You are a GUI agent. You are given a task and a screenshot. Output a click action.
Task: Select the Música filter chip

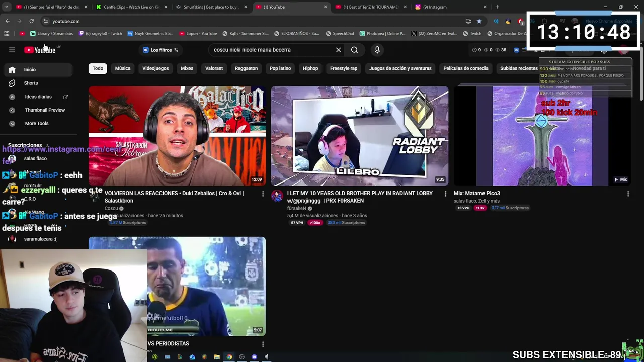123,68
